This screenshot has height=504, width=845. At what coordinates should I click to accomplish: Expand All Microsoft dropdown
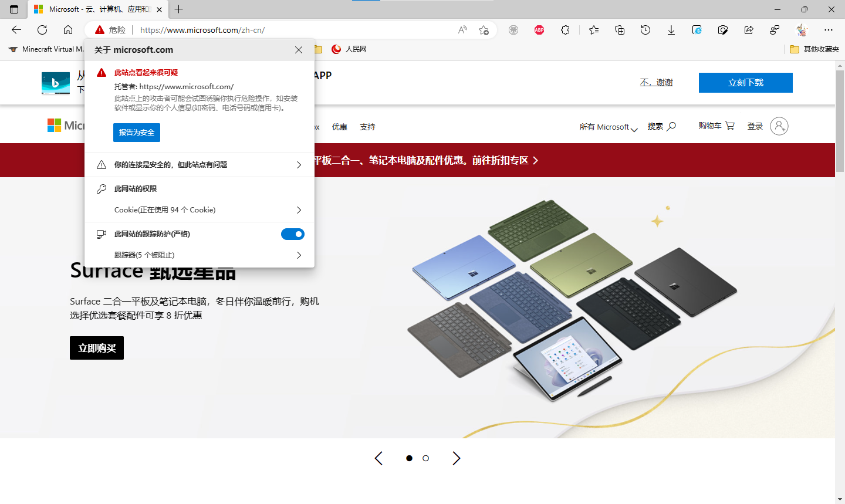(609, 127)
